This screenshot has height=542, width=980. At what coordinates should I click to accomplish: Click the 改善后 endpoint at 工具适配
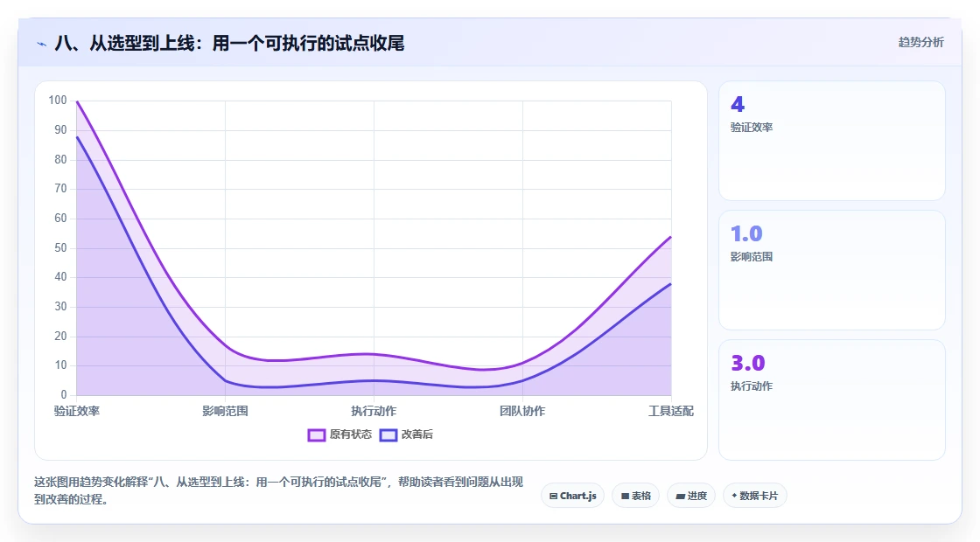670,283
